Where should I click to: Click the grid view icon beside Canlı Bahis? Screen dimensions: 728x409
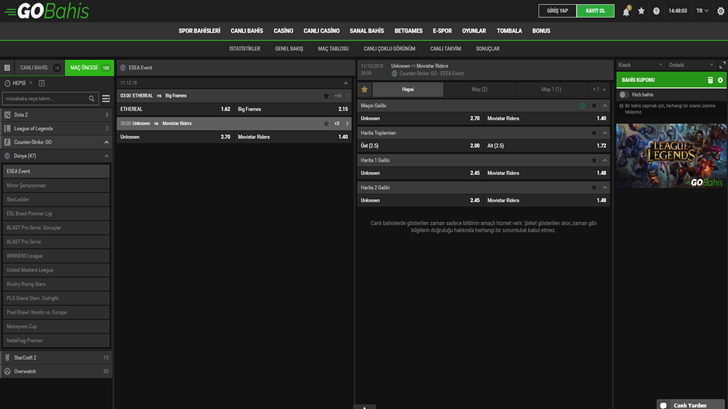7,68
